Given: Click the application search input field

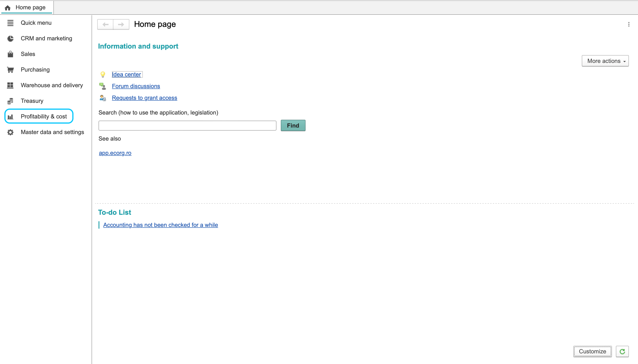Looking at the screenshot, I should pos(187,126).
